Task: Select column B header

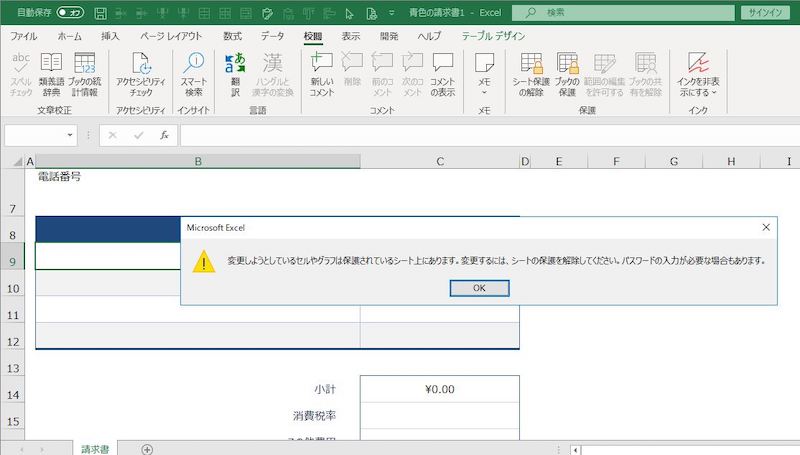Action: coord(198,162)
